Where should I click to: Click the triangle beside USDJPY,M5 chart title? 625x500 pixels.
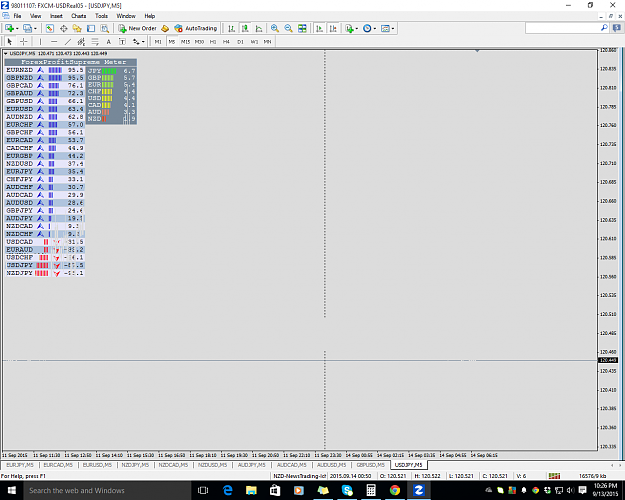(6, 53)
